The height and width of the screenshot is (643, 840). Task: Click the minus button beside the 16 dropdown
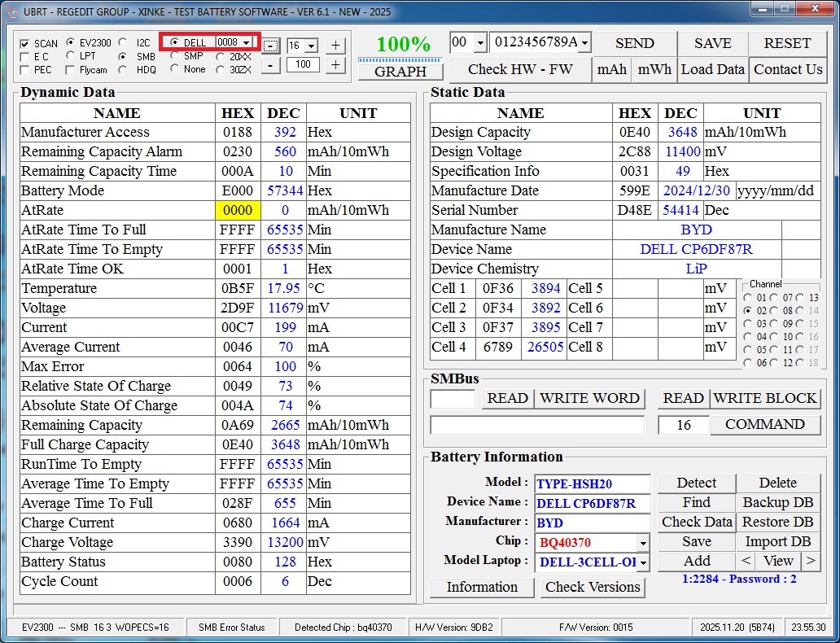pos(271,46)
